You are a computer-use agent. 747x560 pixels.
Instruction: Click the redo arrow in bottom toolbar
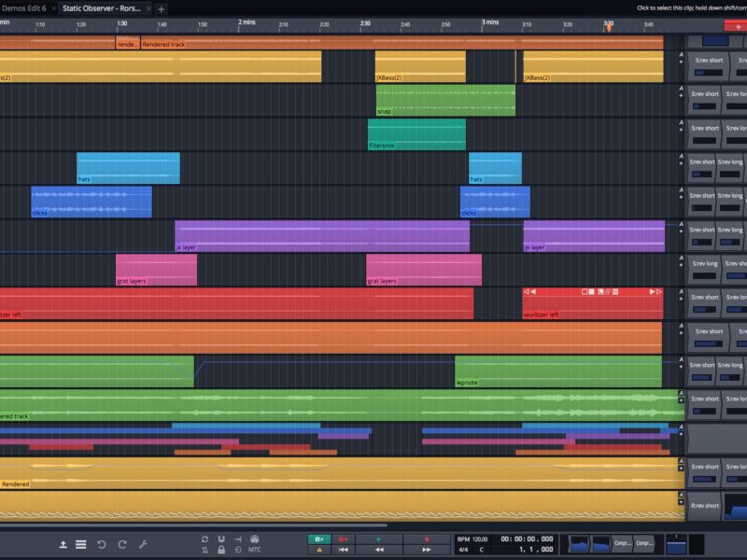[121, 544]
